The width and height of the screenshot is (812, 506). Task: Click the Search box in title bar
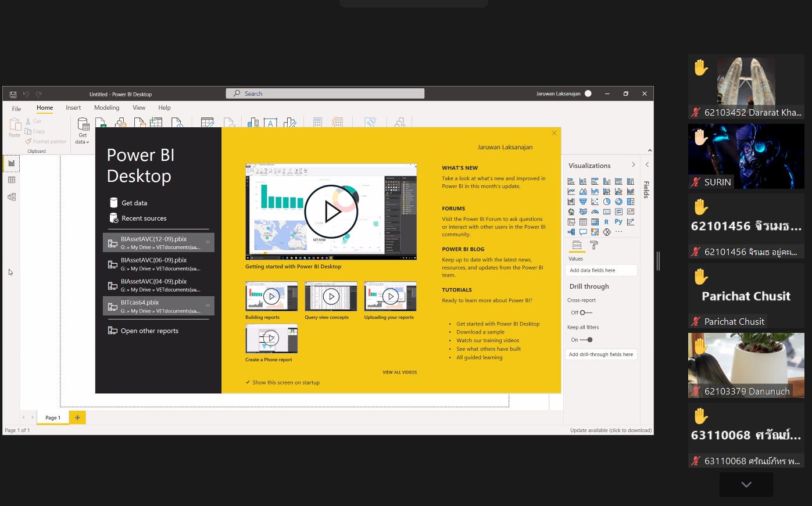coord(325,94)
